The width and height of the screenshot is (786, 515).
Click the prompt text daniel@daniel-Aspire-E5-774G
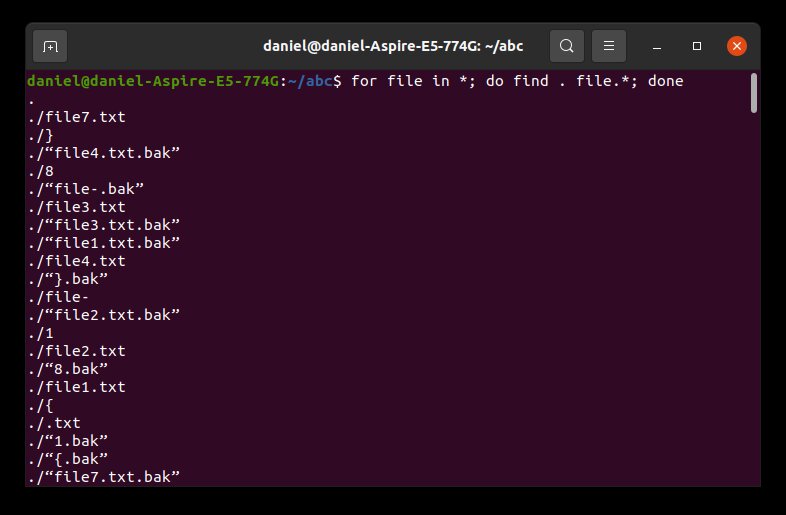(x=153, y=81)
